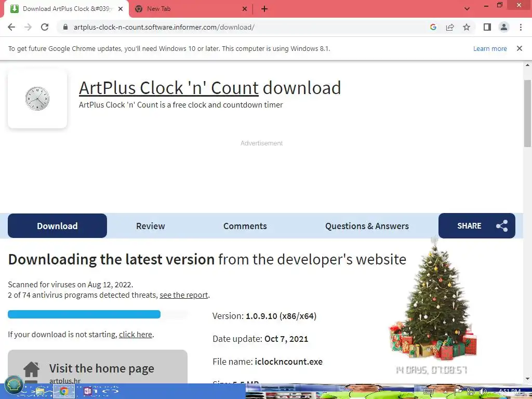Open the tab search chevron

(x=467, y=9)
